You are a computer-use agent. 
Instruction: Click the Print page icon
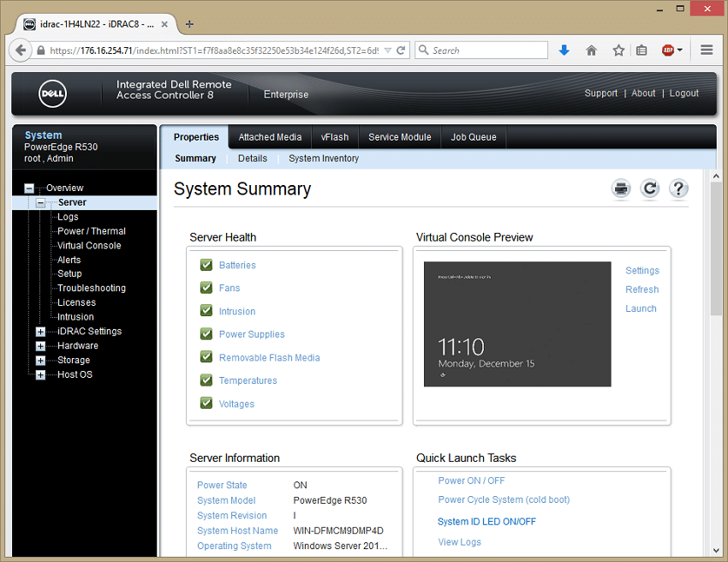[x=621, y=188]
